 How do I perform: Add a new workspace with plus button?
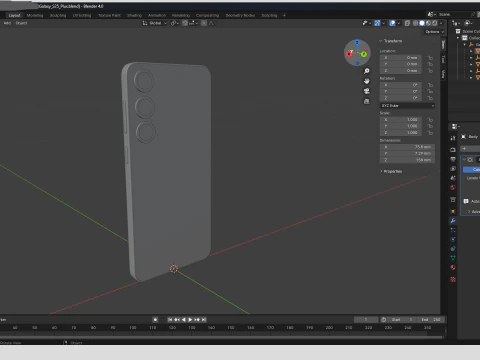284,15
